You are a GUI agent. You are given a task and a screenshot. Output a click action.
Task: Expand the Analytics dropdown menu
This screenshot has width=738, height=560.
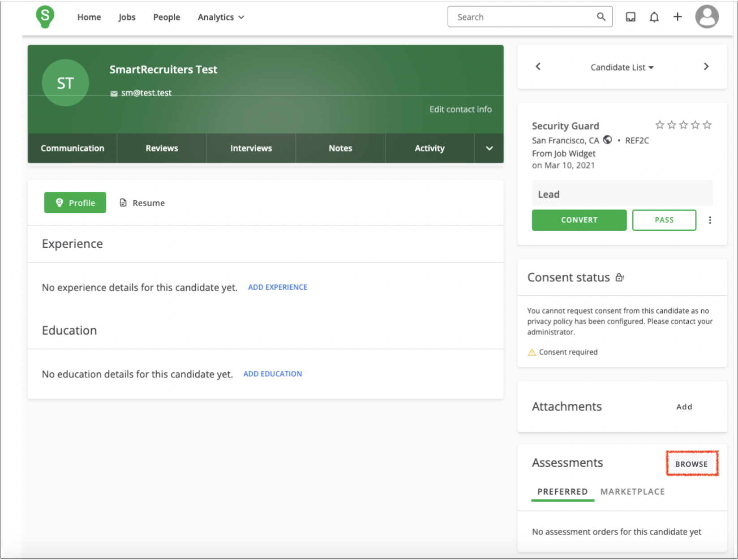tap(221, 17)
